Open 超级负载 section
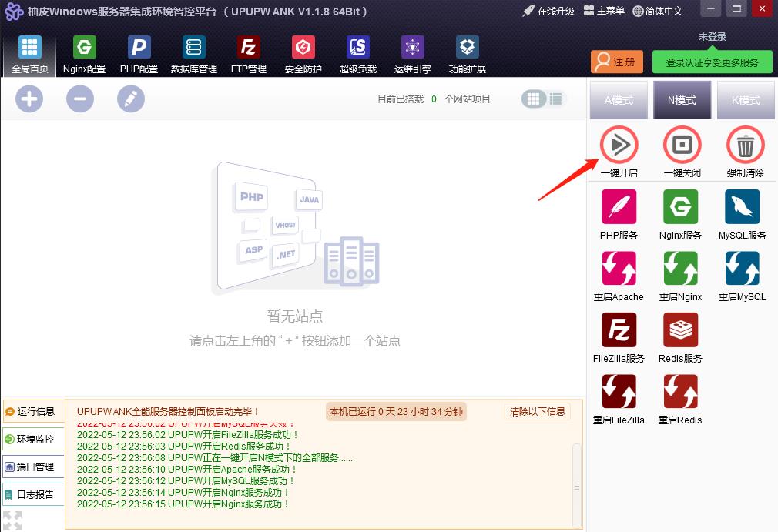Screen dimensions: 778x532 pyautogui.click(x=357, y=55)
